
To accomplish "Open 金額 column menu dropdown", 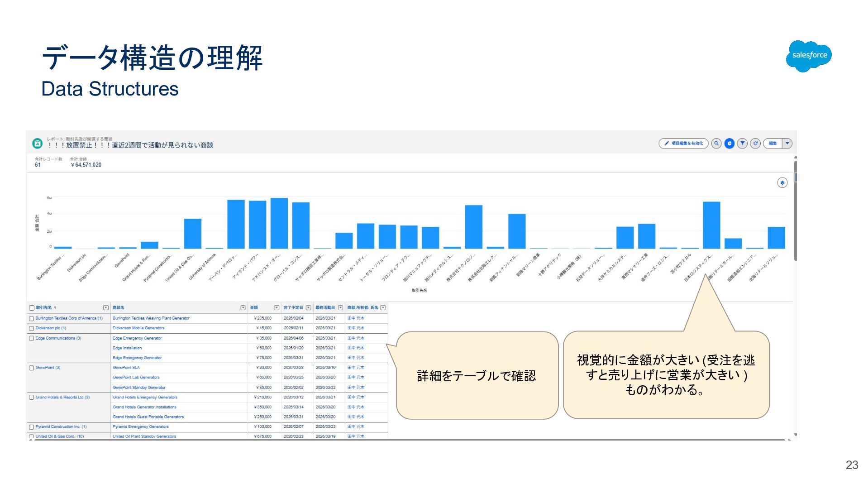I will coord(277,308).
